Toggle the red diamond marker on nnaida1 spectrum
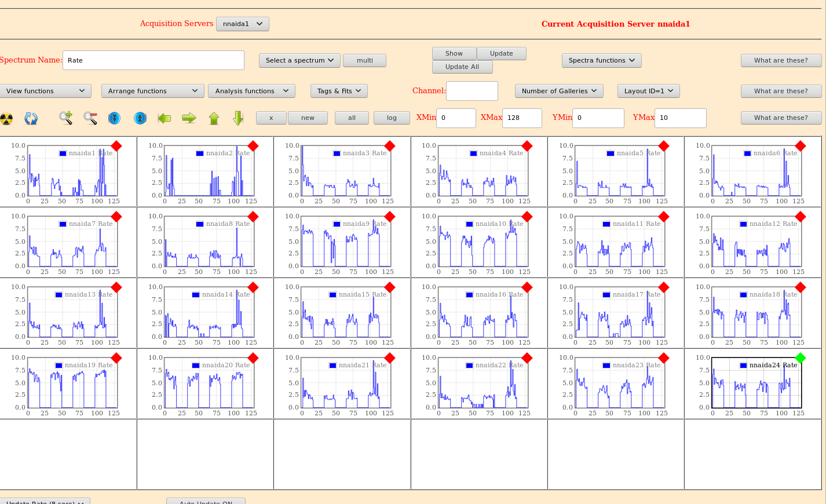The height and width of the screenshot is (504, 826). (x=116, y=146)
